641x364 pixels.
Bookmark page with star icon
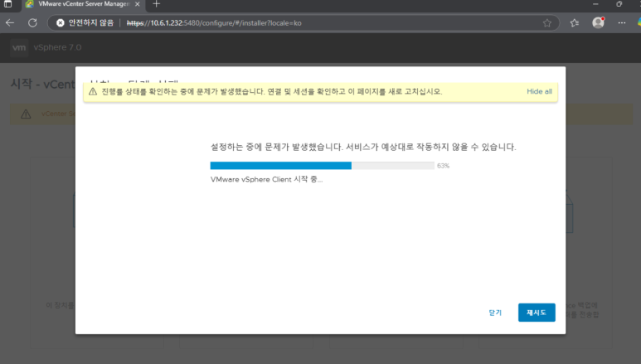547,23
